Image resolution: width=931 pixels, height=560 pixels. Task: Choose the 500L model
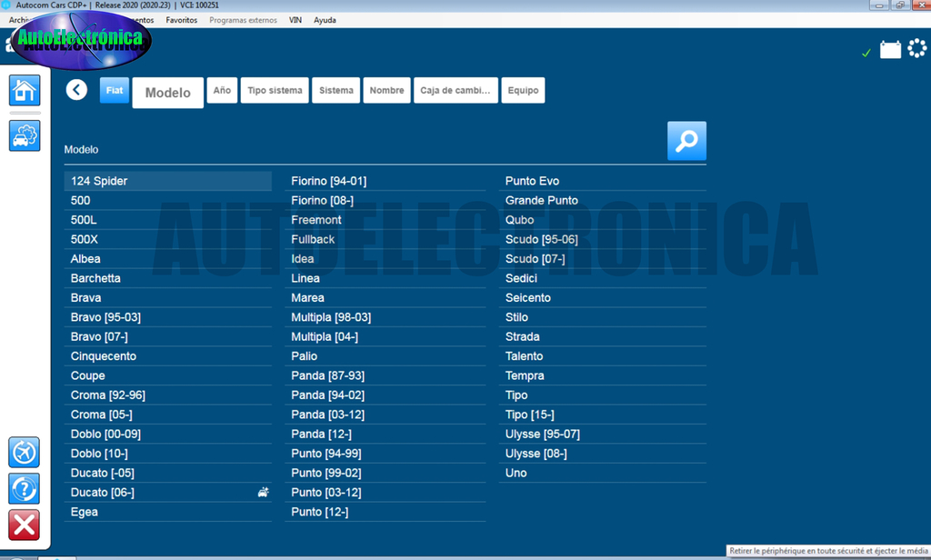coord(168,220)
